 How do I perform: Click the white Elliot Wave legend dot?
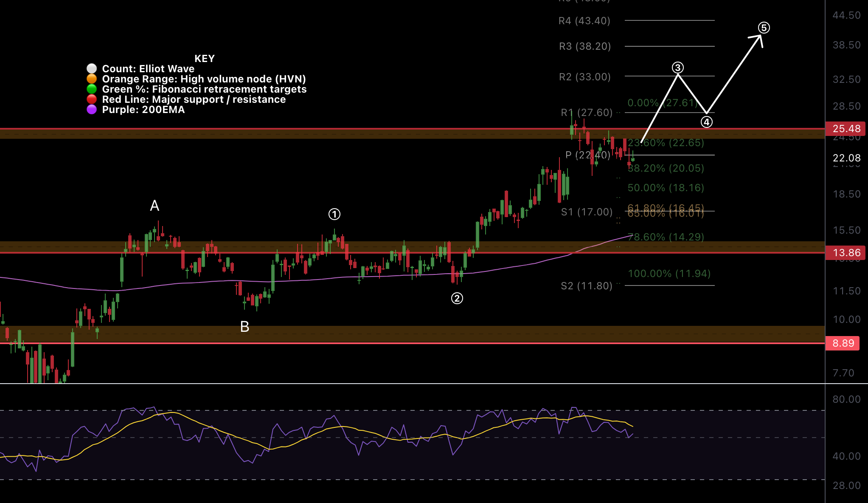tap(92, 69)
